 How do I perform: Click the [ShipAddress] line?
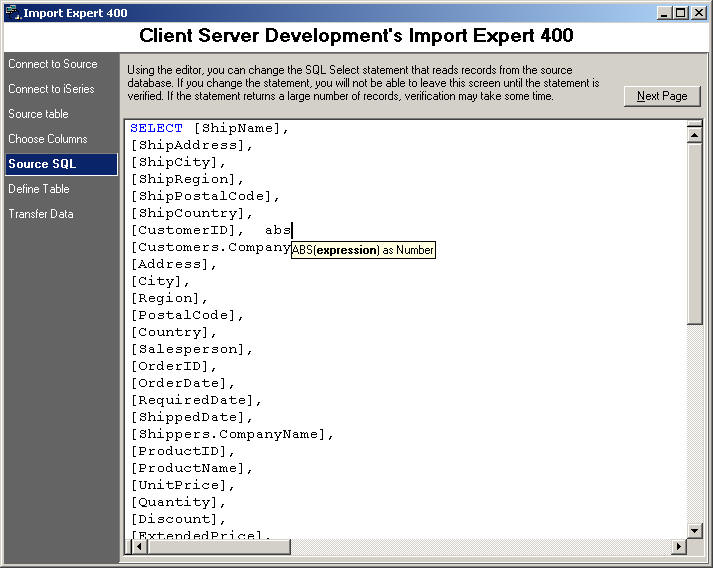pos(191,146)
